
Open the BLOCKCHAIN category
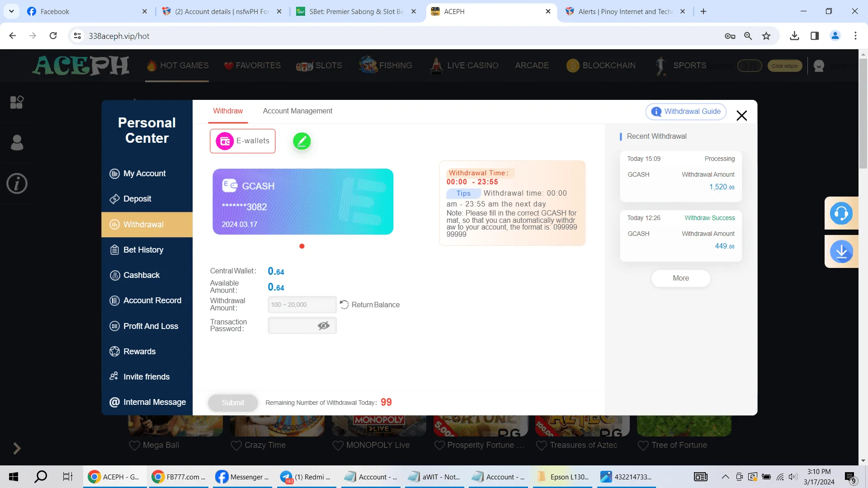tap(601, 66)
